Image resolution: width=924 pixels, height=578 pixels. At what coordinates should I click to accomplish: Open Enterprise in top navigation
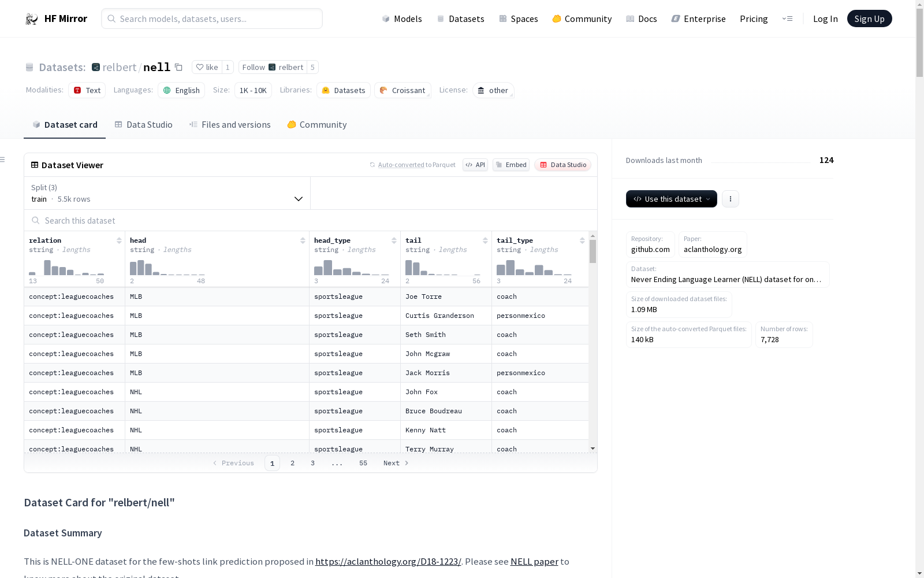coord(699,18)
